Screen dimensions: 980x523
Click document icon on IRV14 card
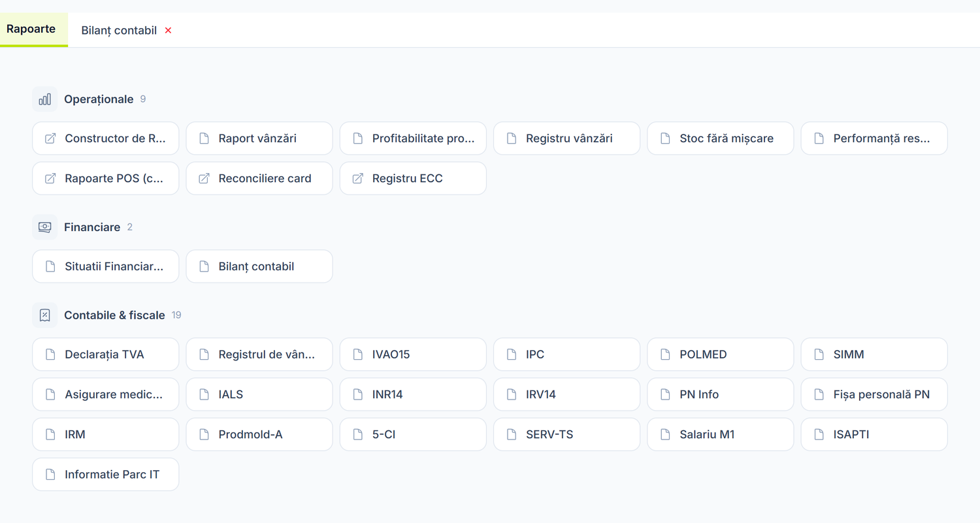coord(512,394)
